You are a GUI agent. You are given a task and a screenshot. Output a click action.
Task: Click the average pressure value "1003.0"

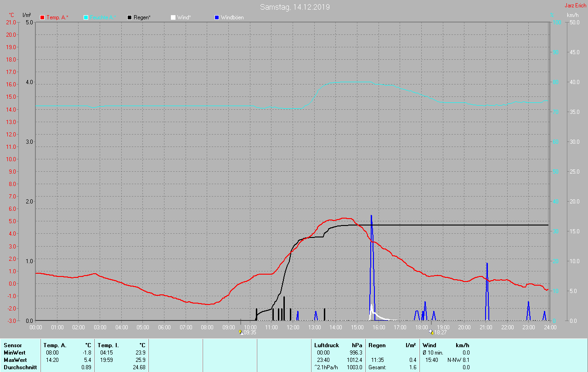354,367
